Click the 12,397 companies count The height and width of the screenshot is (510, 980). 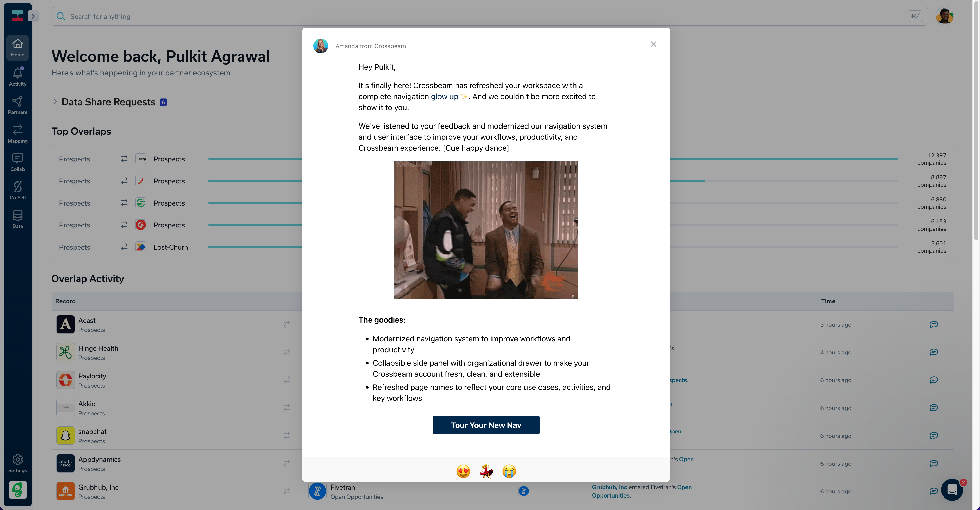click(931, 159)
